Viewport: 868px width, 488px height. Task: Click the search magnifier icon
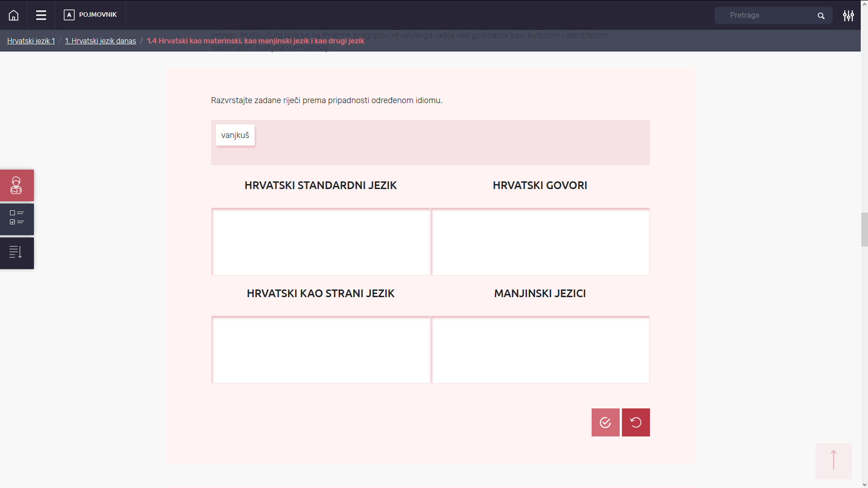tap(821, 16)
